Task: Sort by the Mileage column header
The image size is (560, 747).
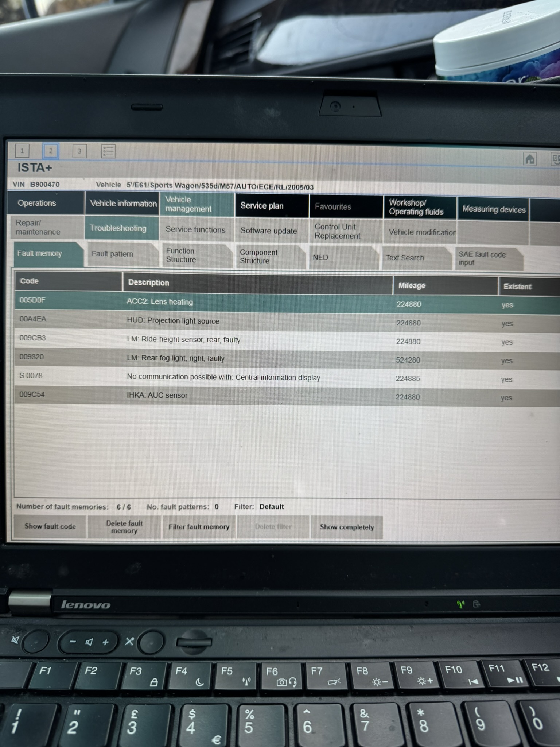Action: click(445, 286)
